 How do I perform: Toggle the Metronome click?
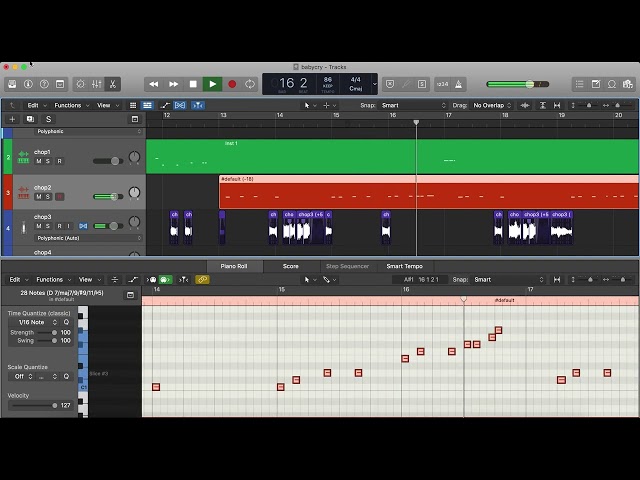(x=459, y=84)
